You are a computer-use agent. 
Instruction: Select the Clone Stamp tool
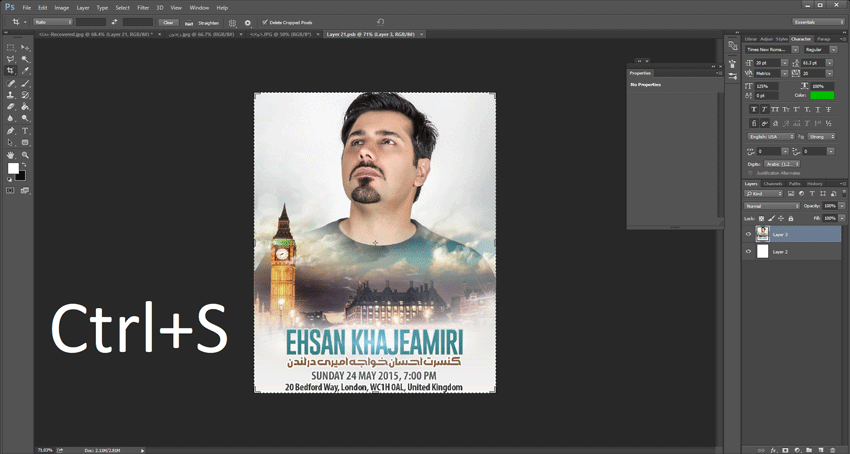point(10,95)
